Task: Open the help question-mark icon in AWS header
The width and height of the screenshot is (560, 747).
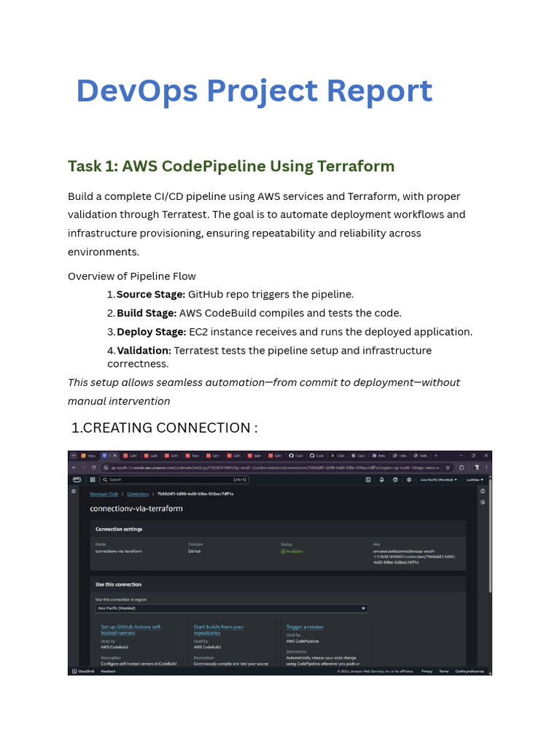Action: pyautogui.click(x=395, y=480)
